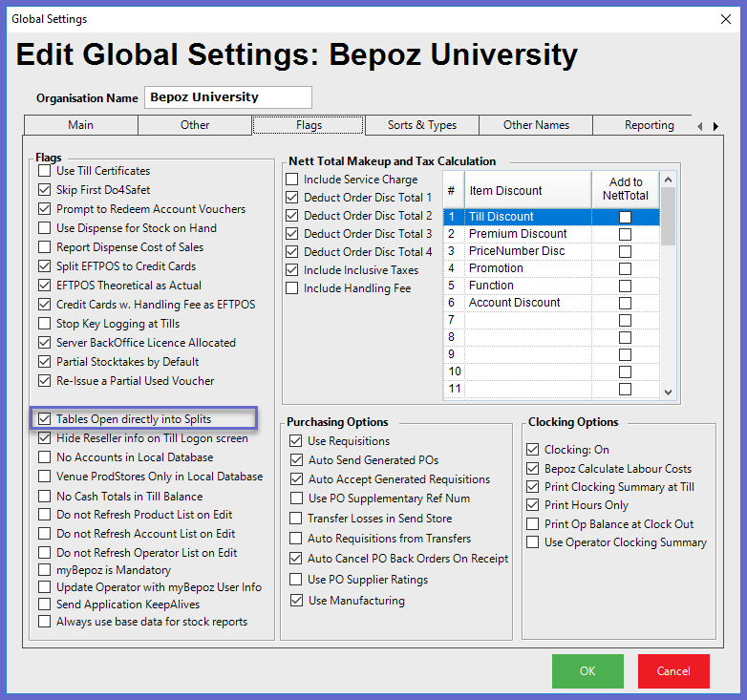
Task: Enable No Accounts in Local Database
Action: pyautogui.click(x=44, y=457)
